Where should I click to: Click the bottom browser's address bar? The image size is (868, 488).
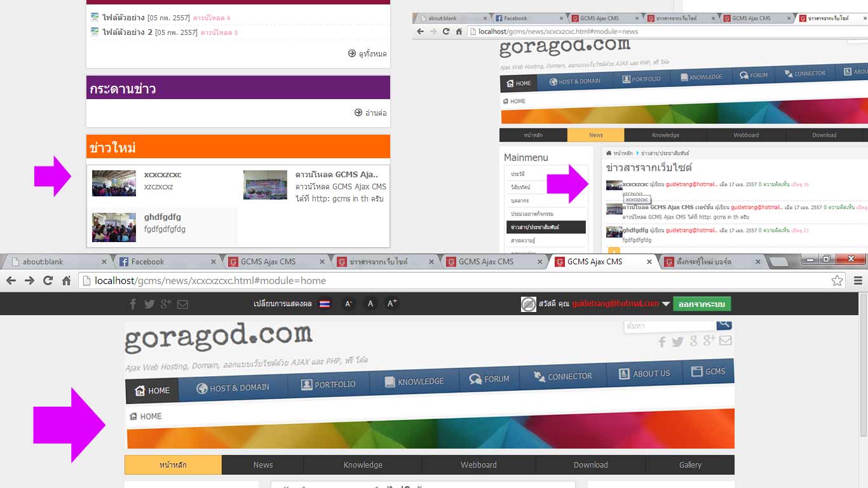461,280
